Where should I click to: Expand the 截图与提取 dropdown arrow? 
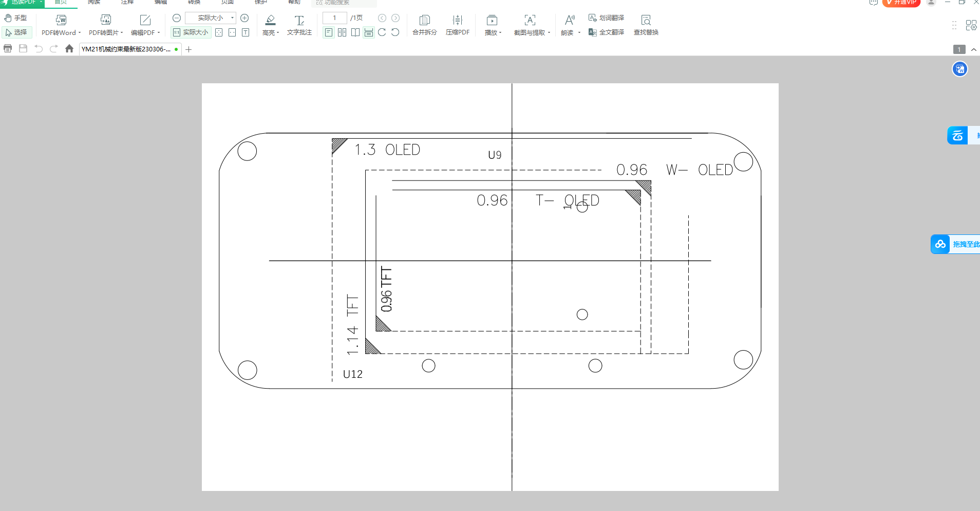[x=549, y=33]
